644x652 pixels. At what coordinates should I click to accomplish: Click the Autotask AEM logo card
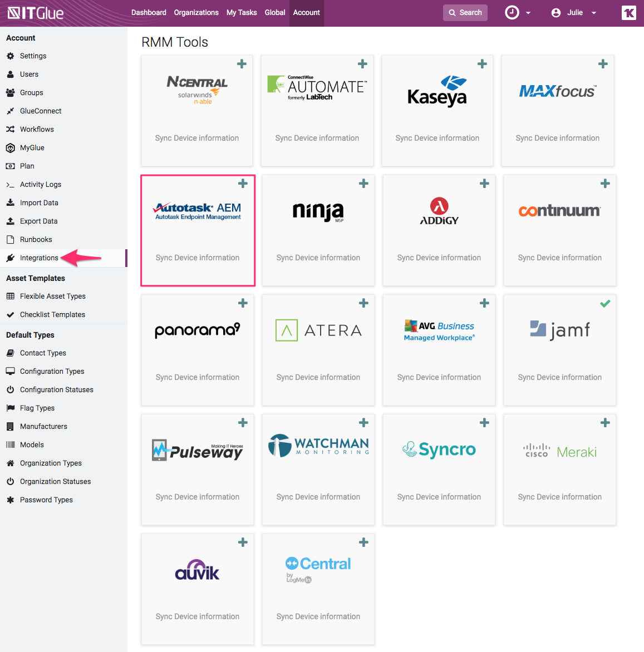pos(198,230)
